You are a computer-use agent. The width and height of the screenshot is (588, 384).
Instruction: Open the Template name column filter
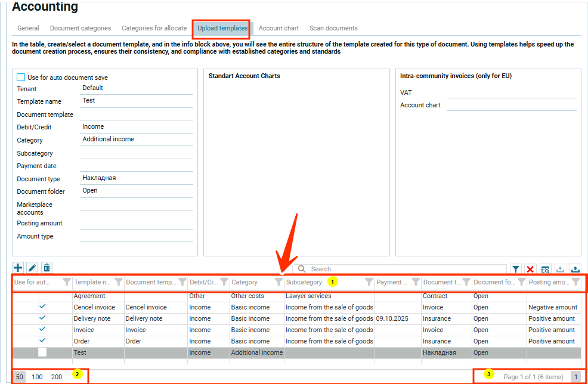coord(118,282)
